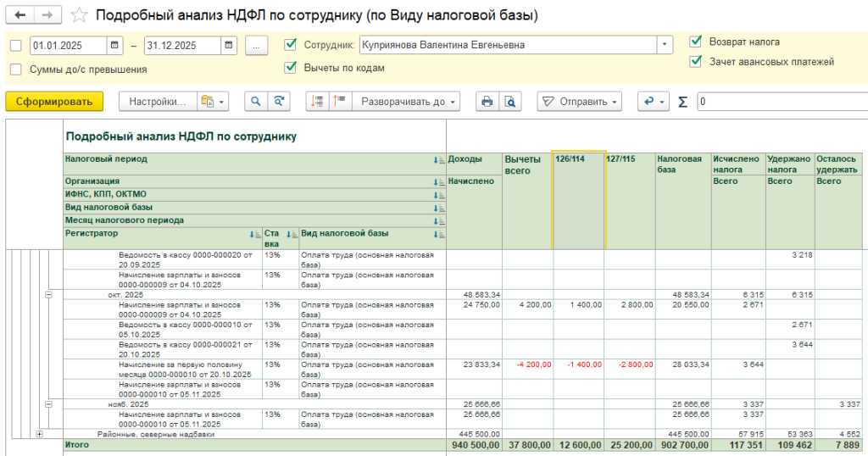Click the Find (magnifier) icon in toolbar
Viewport: 868px width, 456px height.
[x=255, y=102]
